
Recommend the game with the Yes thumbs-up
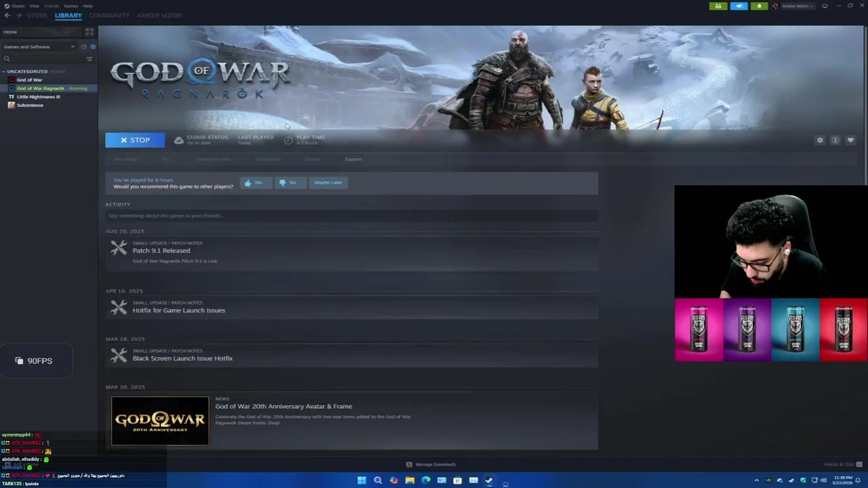[x=256, y=182]
